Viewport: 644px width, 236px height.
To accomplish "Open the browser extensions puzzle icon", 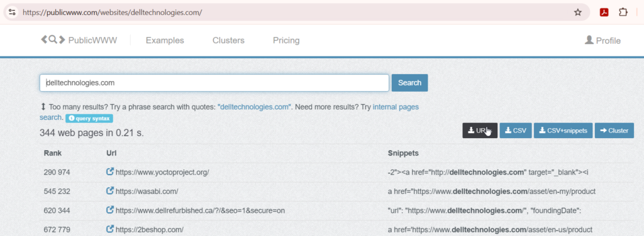I will pos(623,13).
